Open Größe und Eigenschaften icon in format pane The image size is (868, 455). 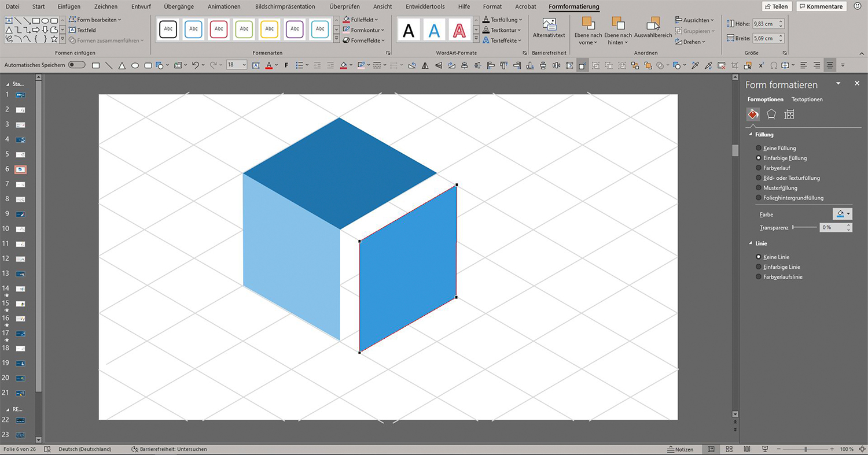[789, 114]
